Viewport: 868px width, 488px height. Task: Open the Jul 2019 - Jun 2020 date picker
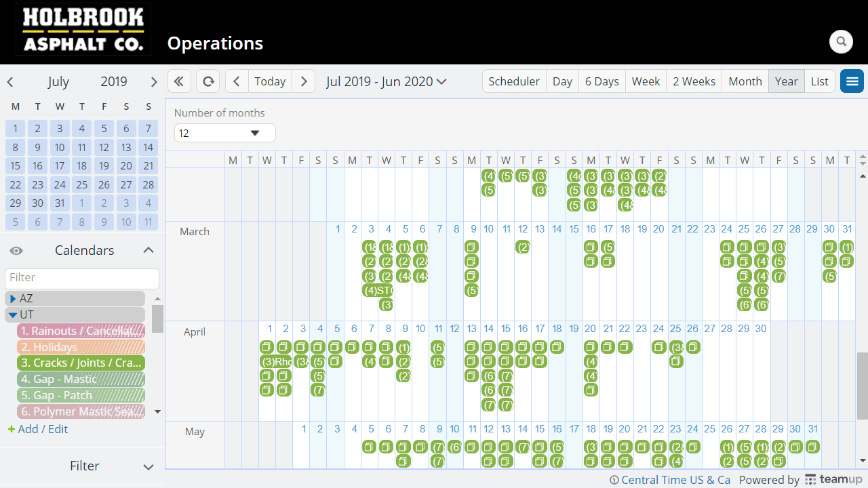pyautogui.click(x=387, y=81)
